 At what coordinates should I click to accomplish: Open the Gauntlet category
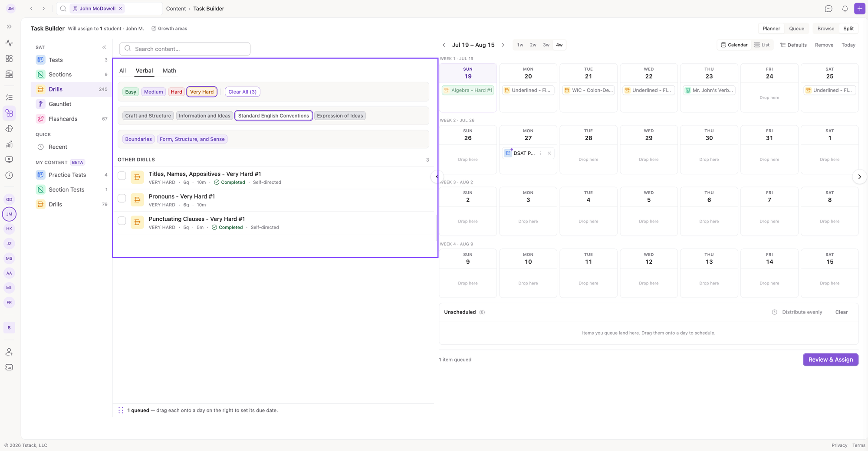[x=72, y=104]
